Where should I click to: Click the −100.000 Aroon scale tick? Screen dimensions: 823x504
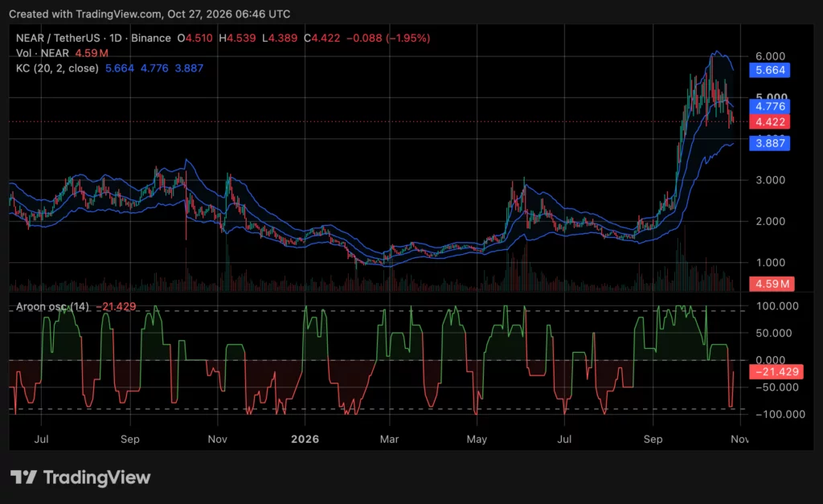[780, 414]
